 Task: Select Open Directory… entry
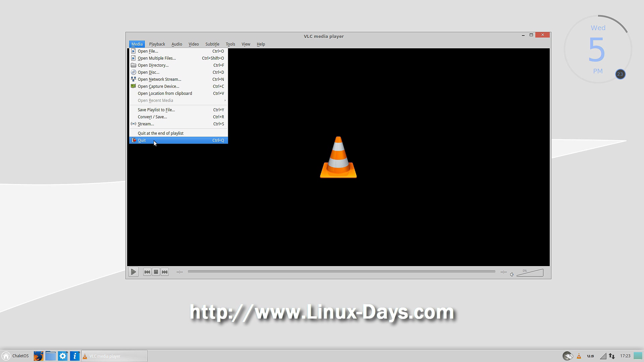pos(178,65)
